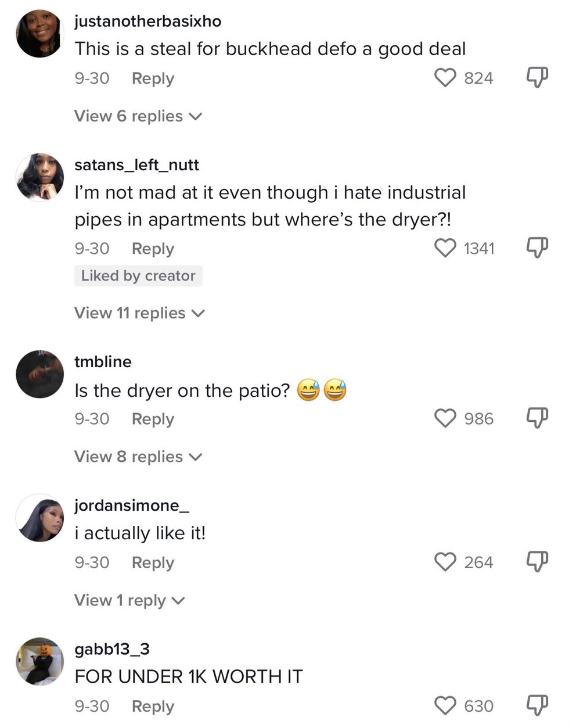Tap the Liked by creator badge
569x728 pixels.
(138, 275)
